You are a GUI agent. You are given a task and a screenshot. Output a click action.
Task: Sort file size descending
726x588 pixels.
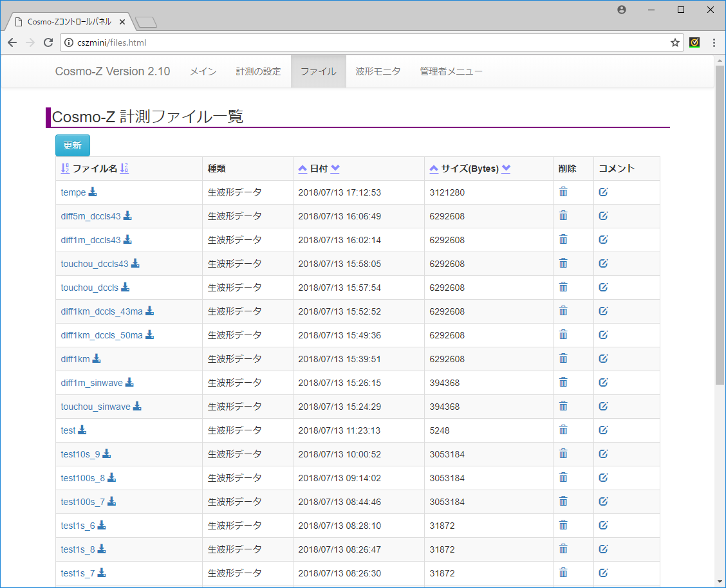tap(507, 169)
